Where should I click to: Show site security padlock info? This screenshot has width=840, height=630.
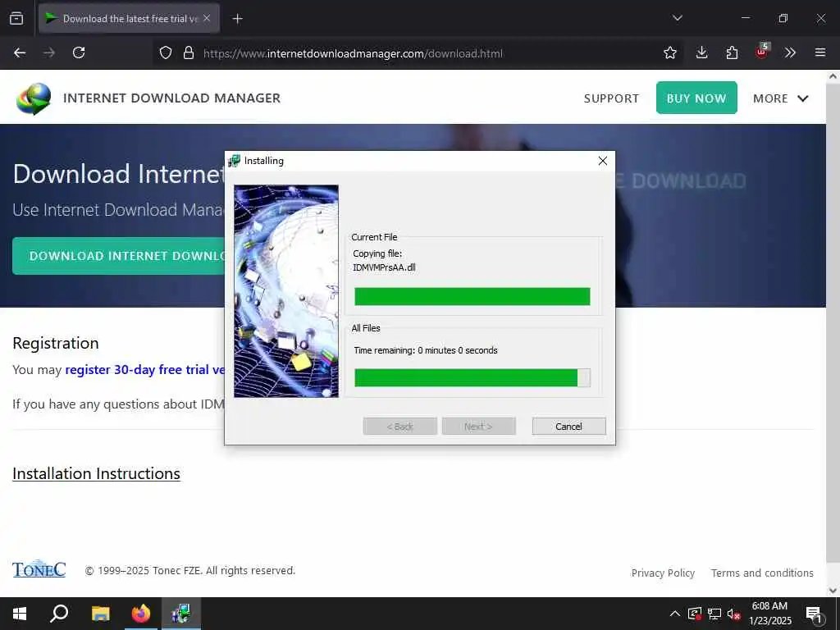188,52
